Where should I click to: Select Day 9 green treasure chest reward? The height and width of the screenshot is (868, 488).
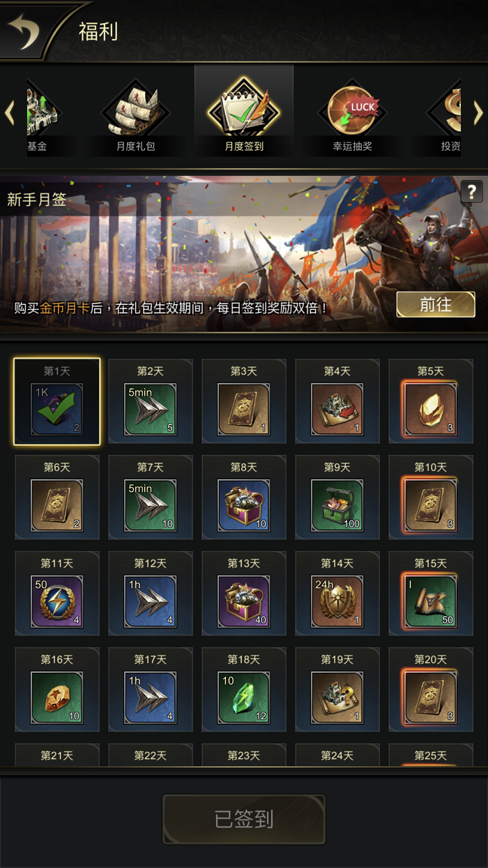click(337, 505)
